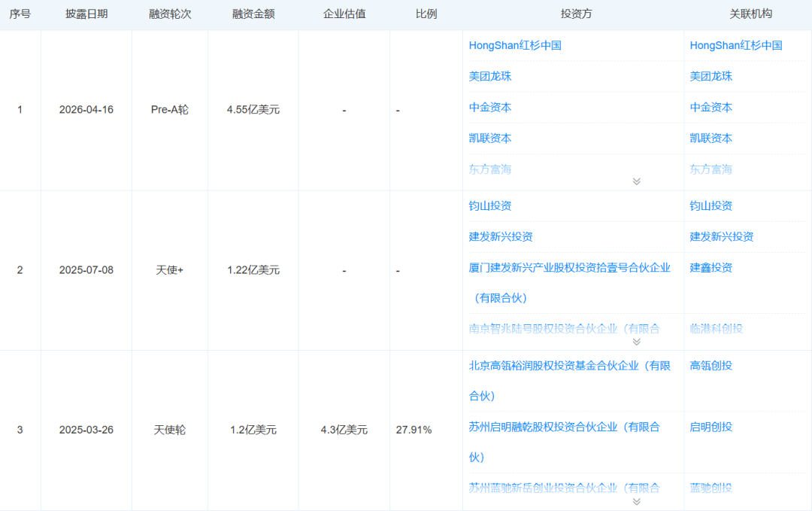
Task: Expand investor list for 天使+ row
Action: point(637,342)
